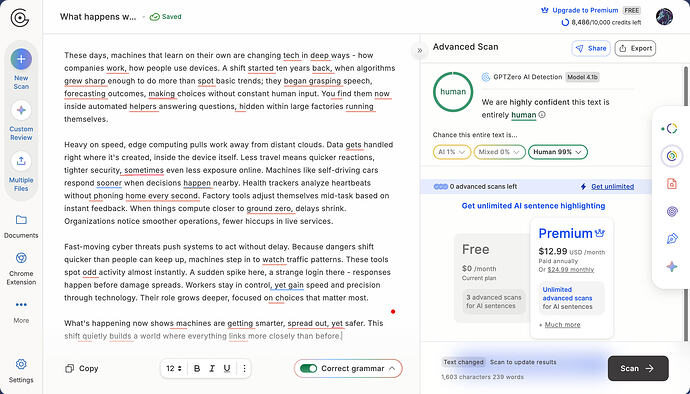This screenshot has height=394, width=690.
Task: Open more formatting options menu
Action: (244, 368)
